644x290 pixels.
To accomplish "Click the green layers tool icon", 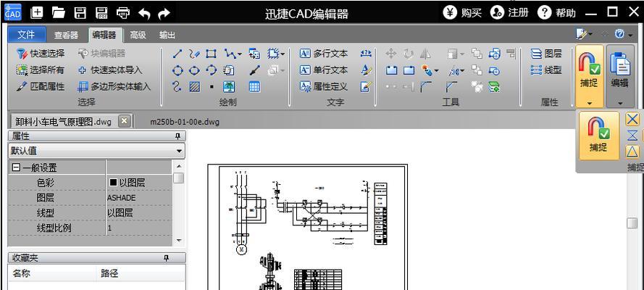I will [494, 87].
